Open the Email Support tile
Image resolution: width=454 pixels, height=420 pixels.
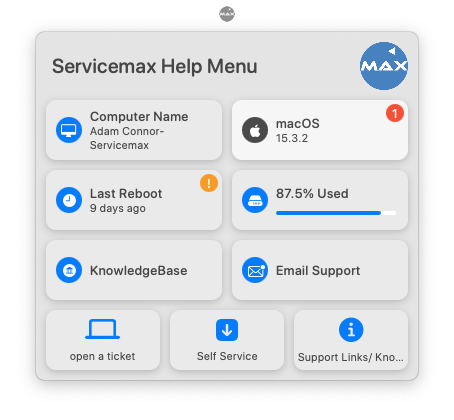320,270
